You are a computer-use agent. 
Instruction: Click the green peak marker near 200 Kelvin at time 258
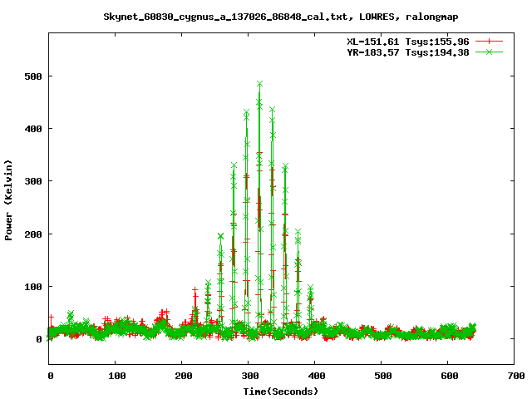point(221,236)
